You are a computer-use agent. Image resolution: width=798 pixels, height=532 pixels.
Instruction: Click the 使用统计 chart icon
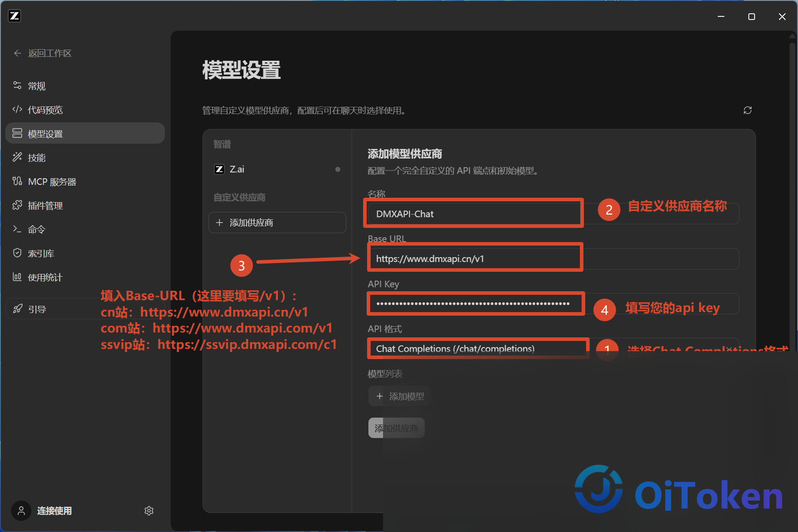pos(17,277)
